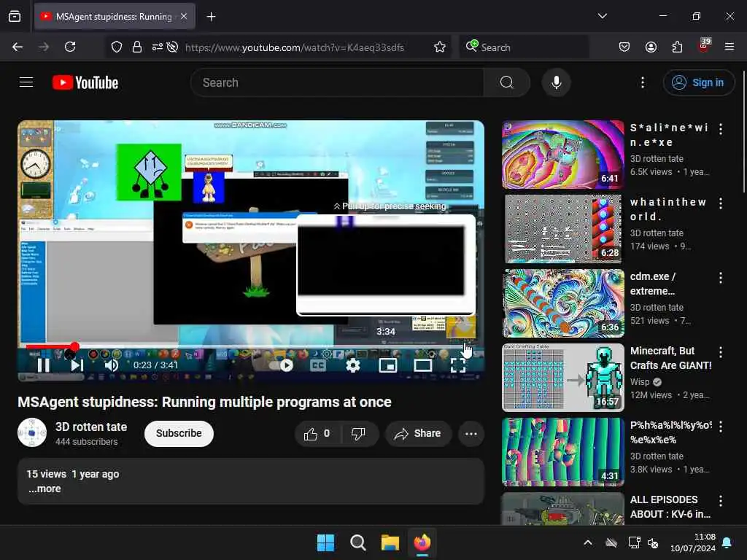747x560 pixels.
Task: Focus the Firefox Search box
Action: 524,47
